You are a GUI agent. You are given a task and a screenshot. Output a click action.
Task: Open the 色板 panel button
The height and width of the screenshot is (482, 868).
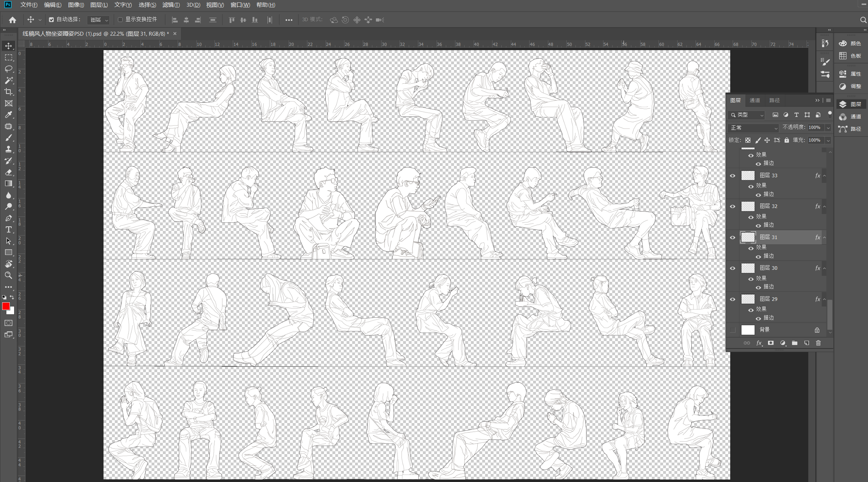pos(850,56)
